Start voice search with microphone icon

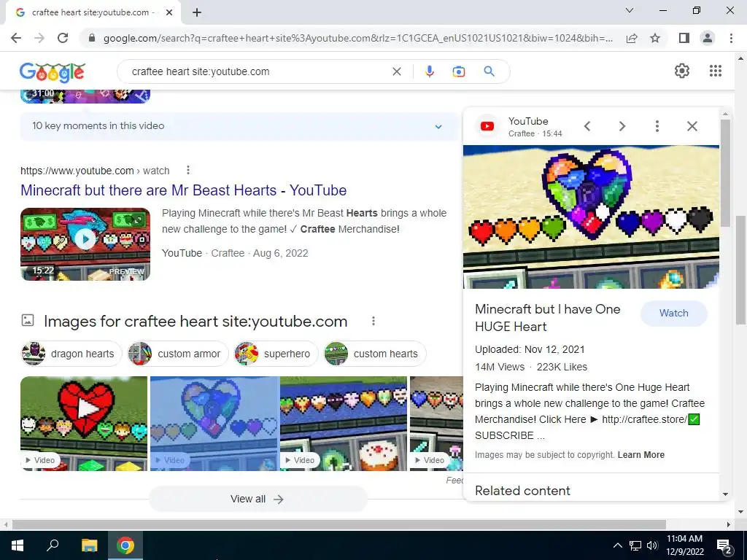(x=429, y=71)
